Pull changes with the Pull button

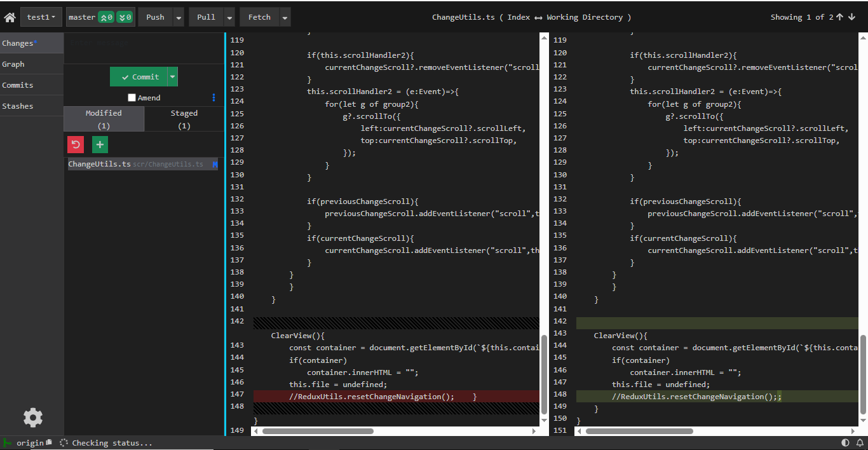click(x=206, y=17)
